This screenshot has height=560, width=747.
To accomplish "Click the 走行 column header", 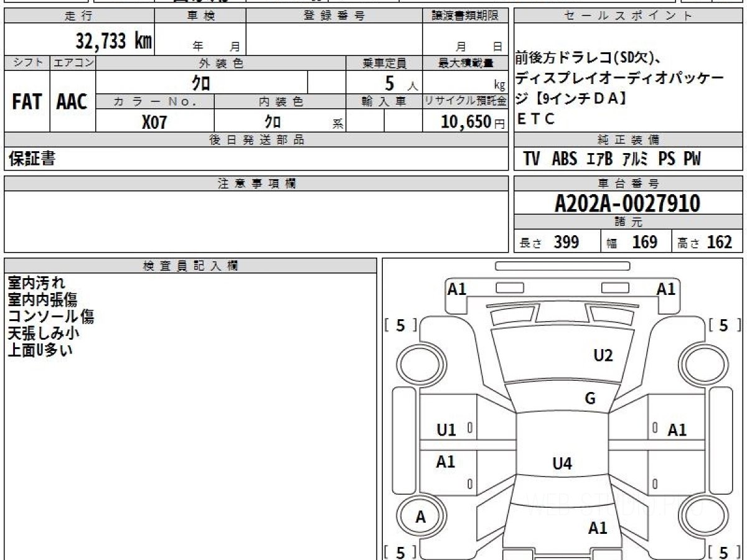I will coord(79,16).
